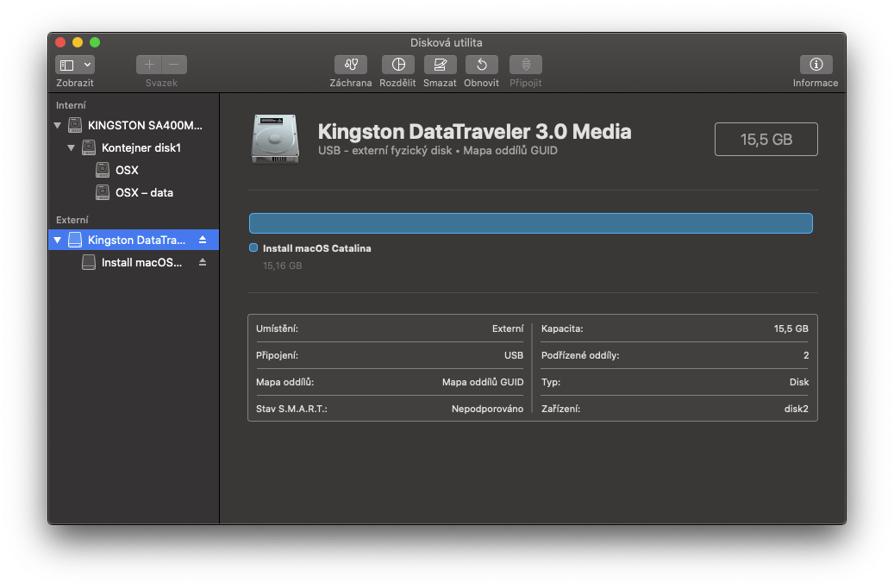Collapse the Kingston DataTraveler disclosure triangle
Image resolution: width=894 pixels, height=588 pixels.
point(58,240)
